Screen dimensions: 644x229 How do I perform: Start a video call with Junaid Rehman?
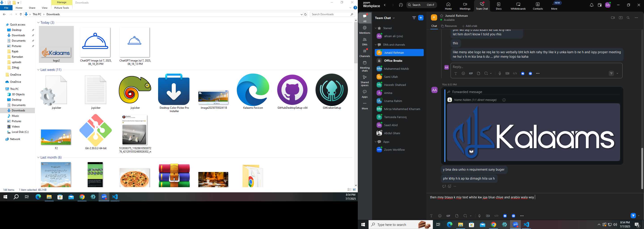pos(613,18)
